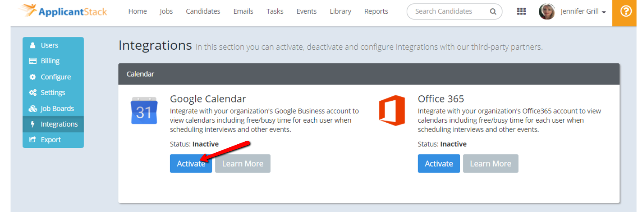Click the orange help question mark icon
Screen dimensions: 644x212
[626, 12]
